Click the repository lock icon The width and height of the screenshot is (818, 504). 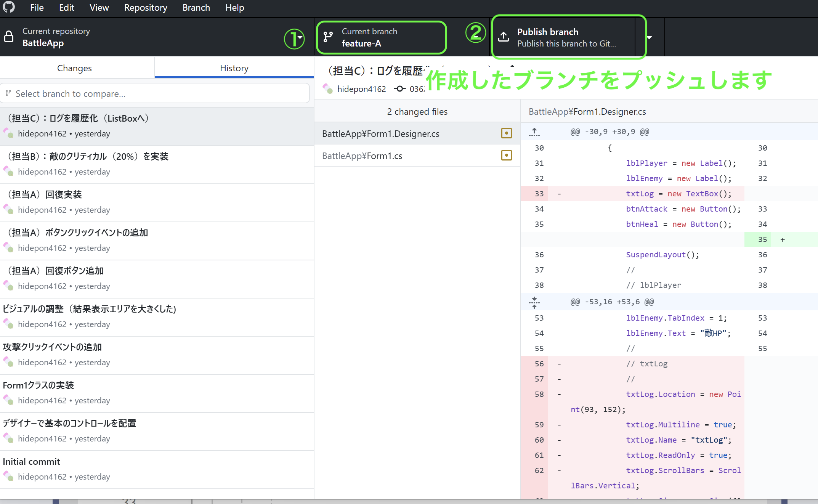tap(9, 37)
